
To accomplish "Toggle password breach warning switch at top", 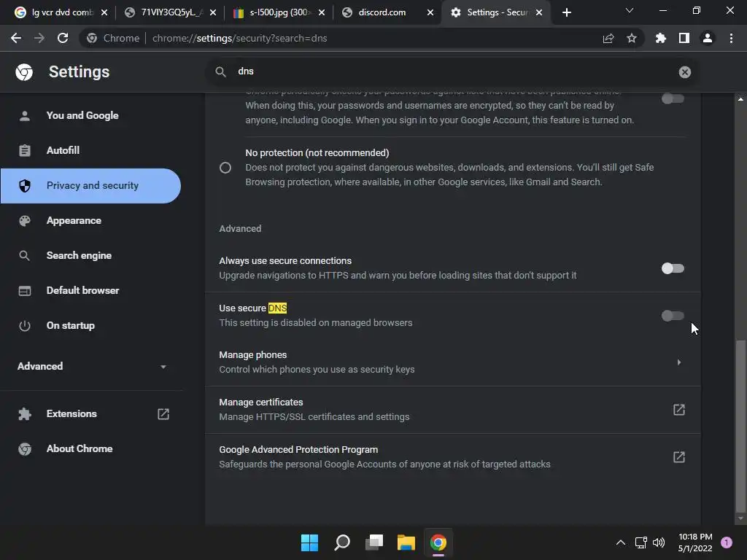I will [673, 98].
